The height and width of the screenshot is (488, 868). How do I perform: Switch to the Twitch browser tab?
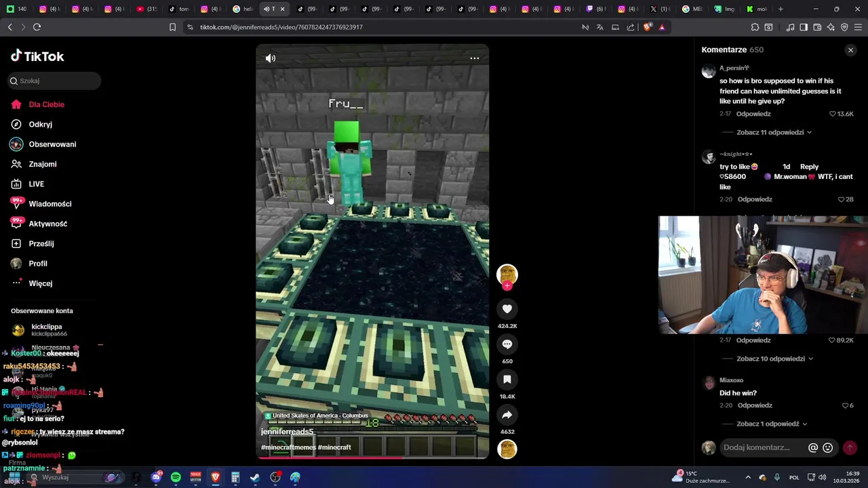(598, 9)
